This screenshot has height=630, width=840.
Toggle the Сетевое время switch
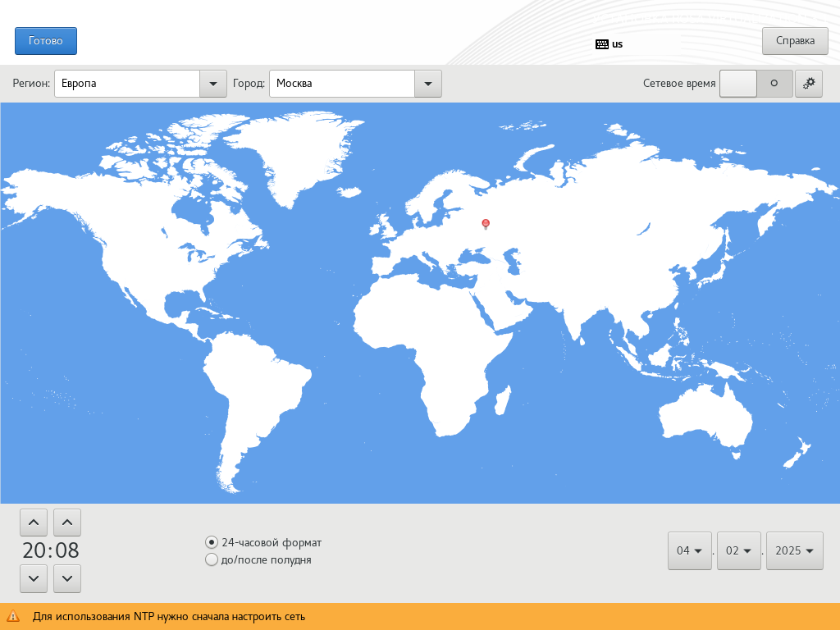point(756,84)
